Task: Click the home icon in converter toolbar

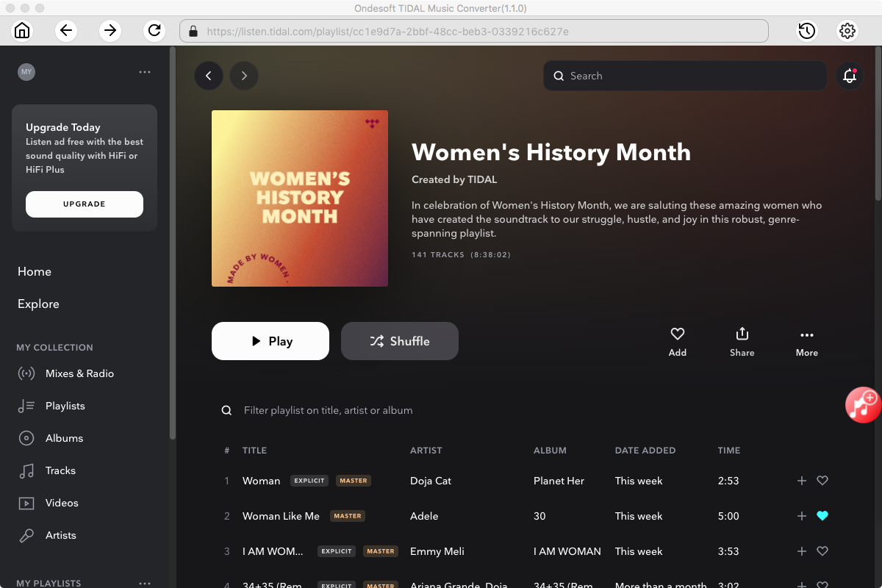Action: pyautogui.click(x=22, y=31)
